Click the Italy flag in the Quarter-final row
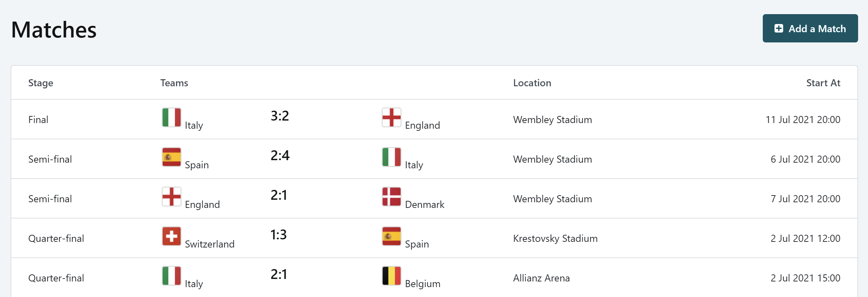Screen dimensions: 868x297 coord(172,275)
